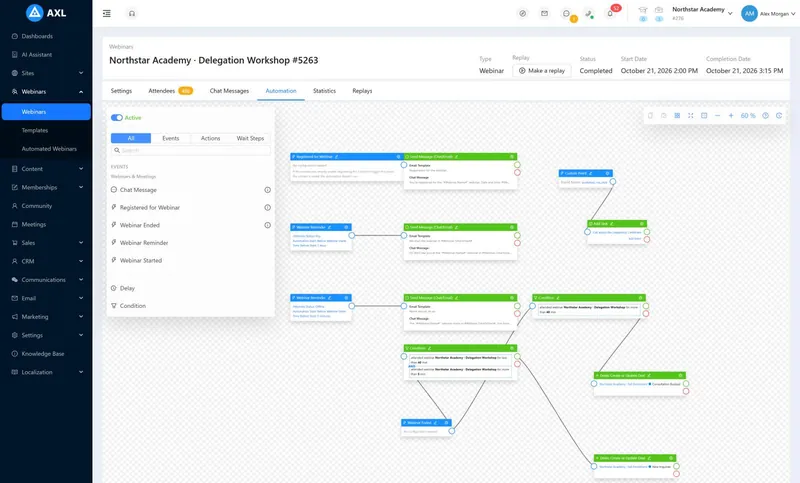Click the compass icon in the top bar

coord(522,13)
